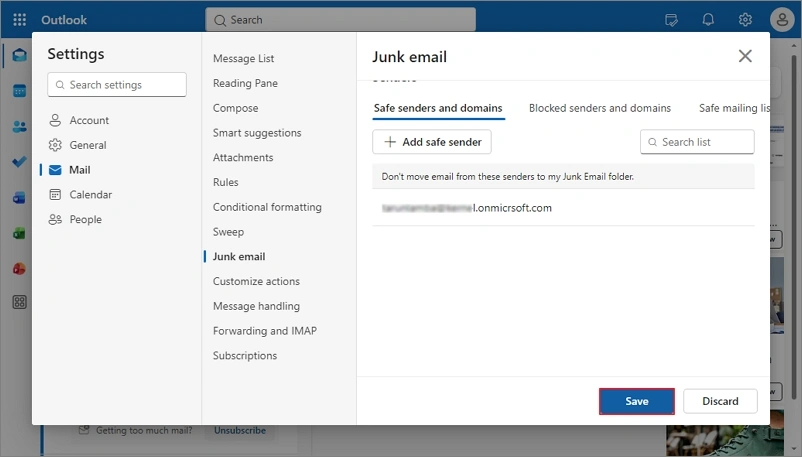Open Message handling settings

256,306
